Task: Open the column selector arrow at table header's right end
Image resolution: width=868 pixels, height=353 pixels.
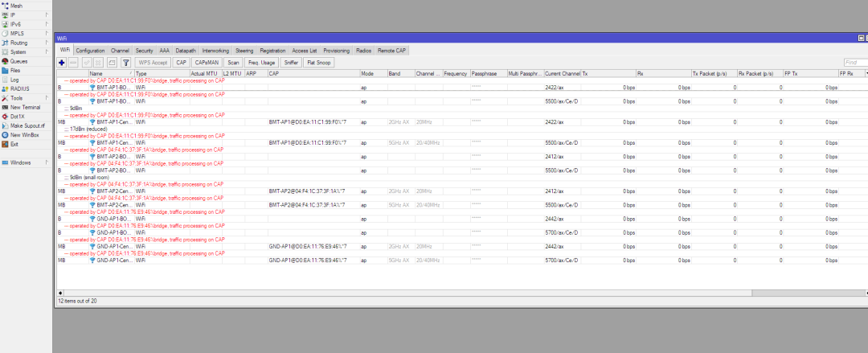Action: pyautogui.click(x=866, y=73)
